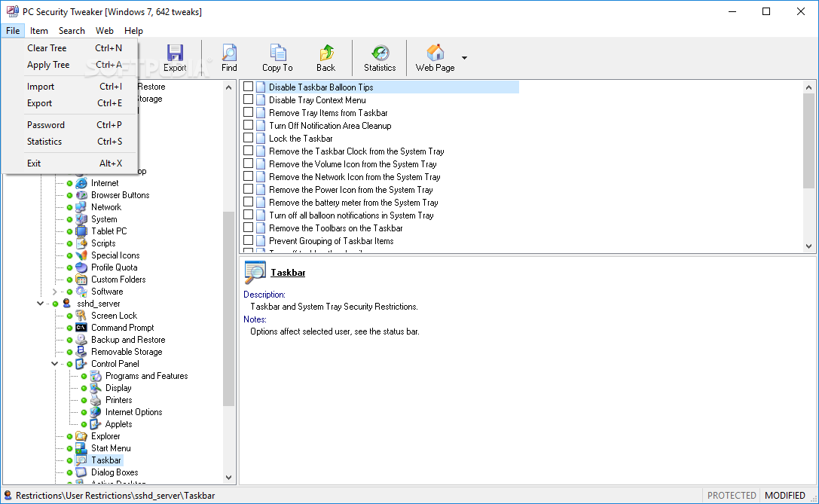Click tweak list scroll down arrow
This screenshot has width=819, height=504.
coord(808,246)
